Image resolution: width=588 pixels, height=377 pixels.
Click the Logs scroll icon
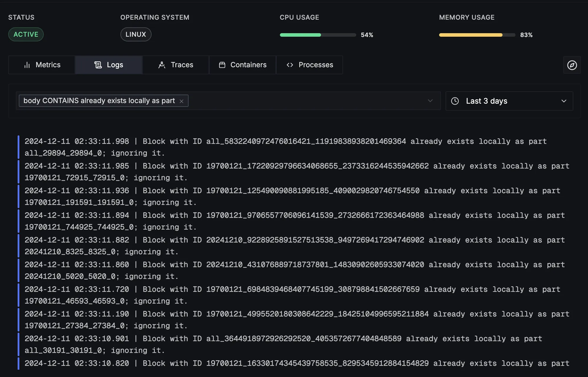(x=98, y=65)
